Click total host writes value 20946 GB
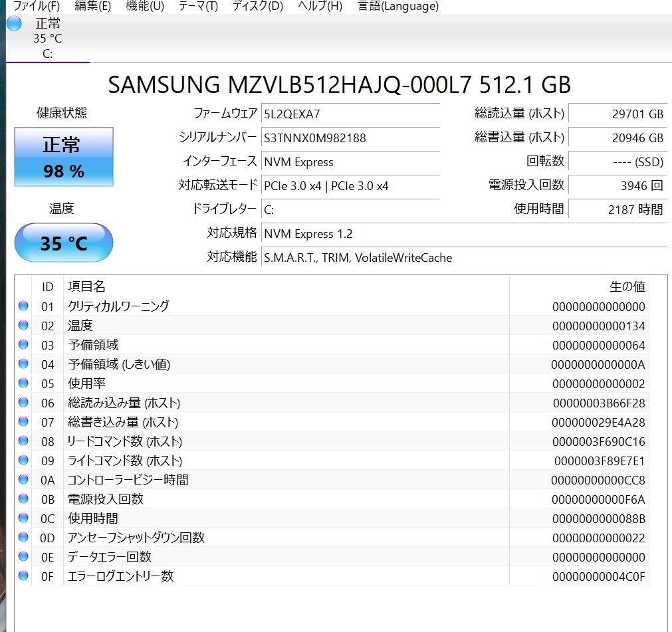Image resolution: width=672 pixels, height=632 pixels. point(617,138)
